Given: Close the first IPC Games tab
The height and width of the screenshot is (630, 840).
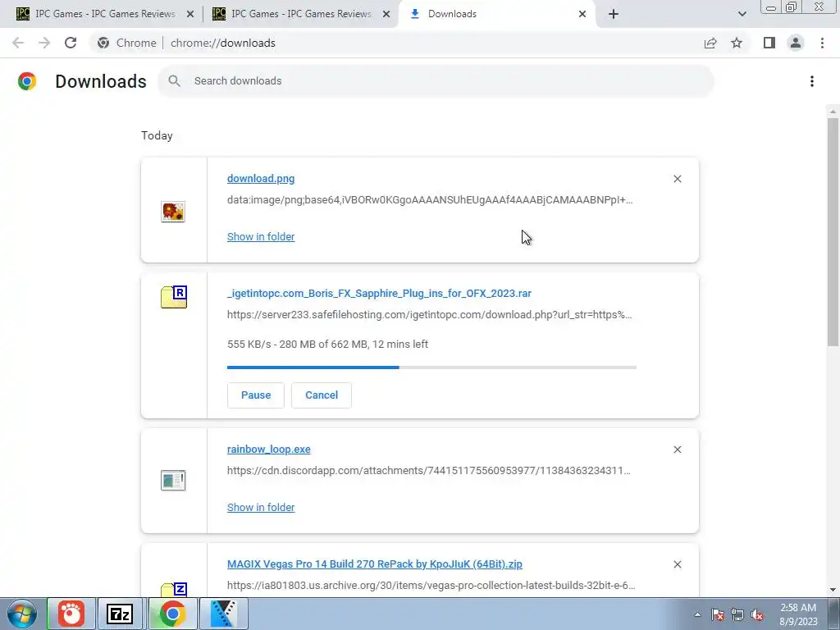Looking at the screenshot, I should click(190, 14).
